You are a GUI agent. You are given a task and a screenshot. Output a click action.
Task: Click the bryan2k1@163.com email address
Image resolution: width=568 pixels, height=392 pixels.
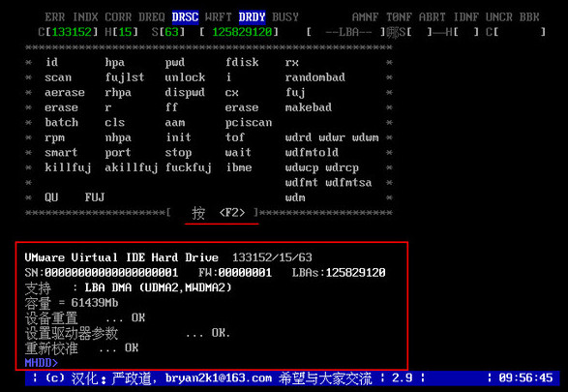pos(219,378)
